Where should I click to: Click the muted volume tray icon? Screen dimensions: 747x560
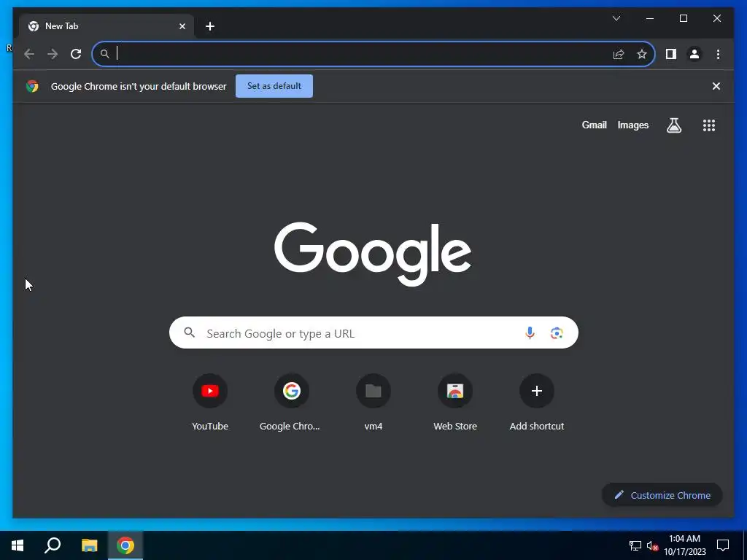pos(652,545)
